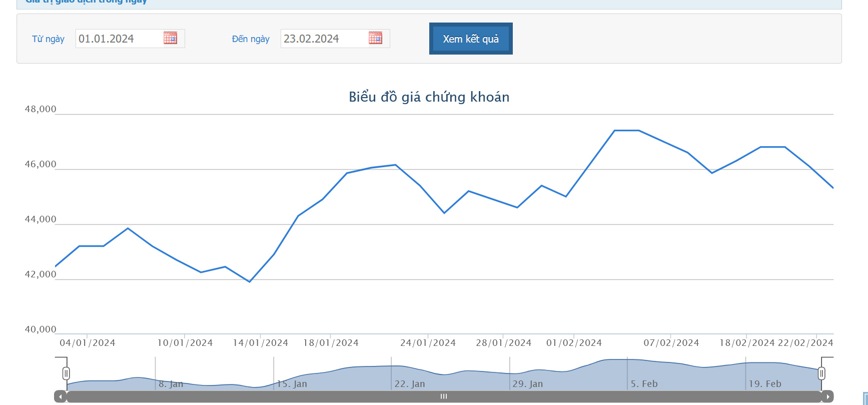868x405 pixels.
Task: Click the scrollbar right arrow under the chart
Action: click(x=827, y=396)
